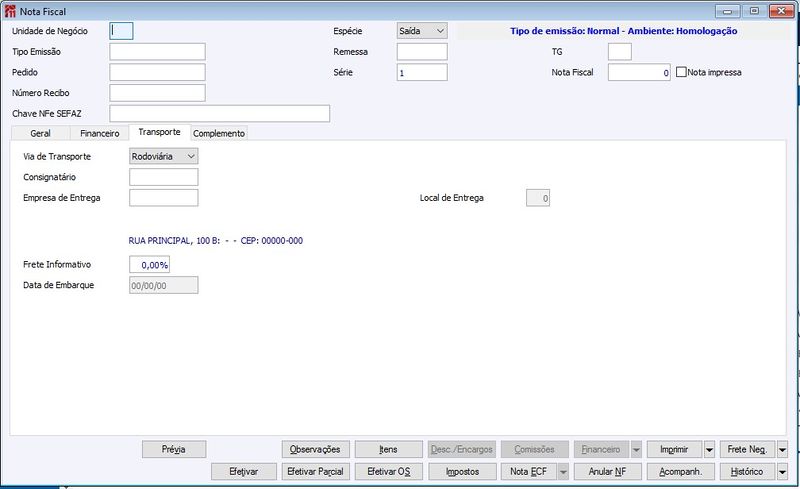Open the Observações button
The image size is (800, 489).
(x=315, y=449)
